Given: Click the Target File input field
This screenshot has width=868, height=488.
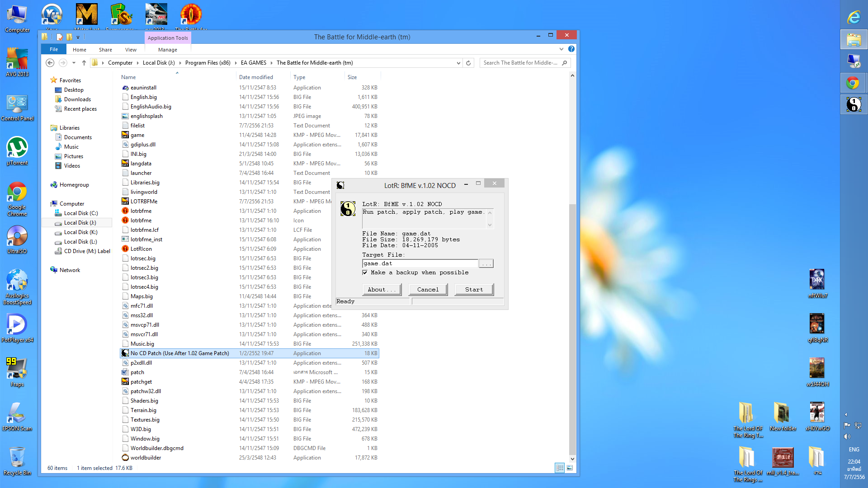Looking at the screenshot, I should pyautogui.click(x=420, y=263).
